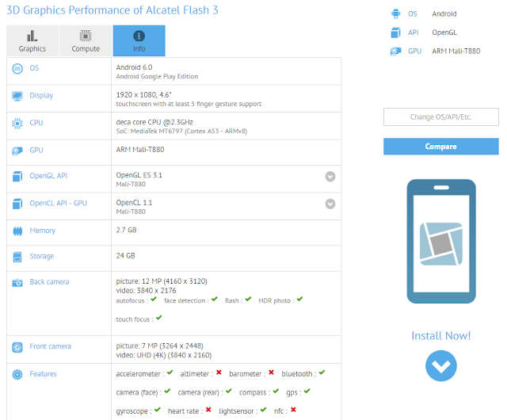Click the phone illustration image
507x420 pixels.
coord(441,242)
